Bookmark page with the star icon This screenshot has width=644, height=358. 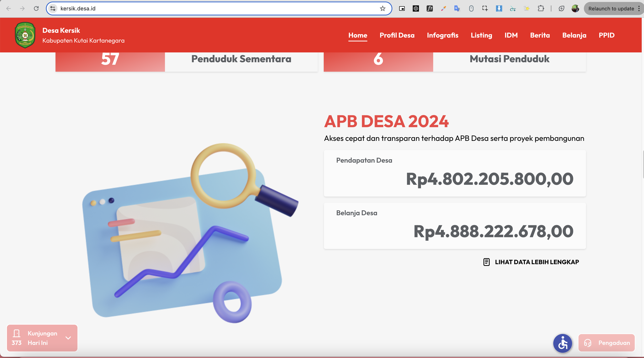[383, 8]
